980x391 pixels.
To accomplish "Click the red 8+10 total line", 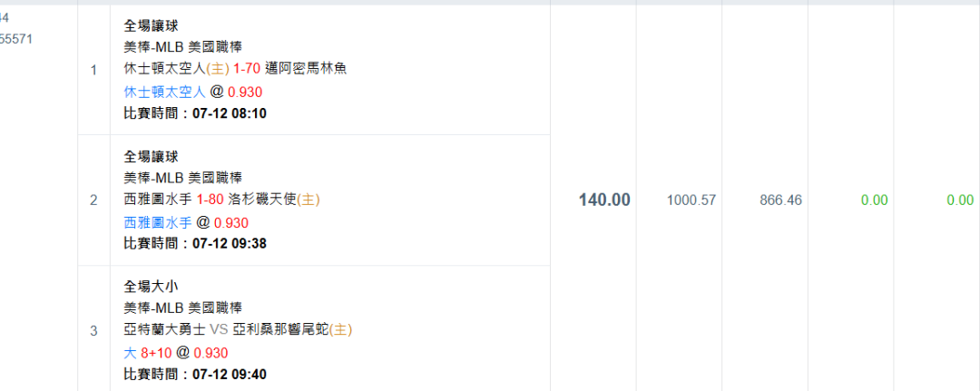I will tap(157, 354).
